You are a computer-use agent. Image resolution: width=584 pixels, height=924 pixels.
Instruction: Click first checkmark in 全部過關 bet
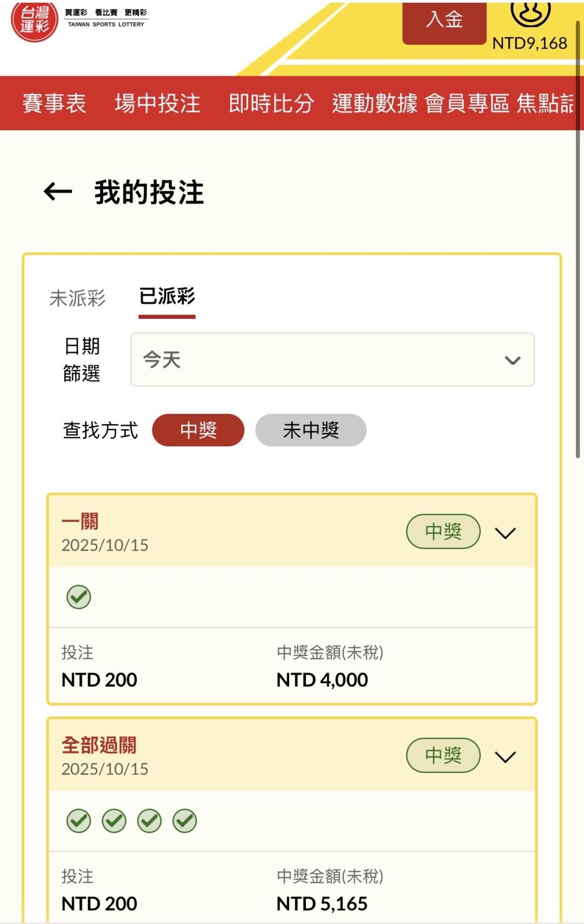[x=79, y=821]
